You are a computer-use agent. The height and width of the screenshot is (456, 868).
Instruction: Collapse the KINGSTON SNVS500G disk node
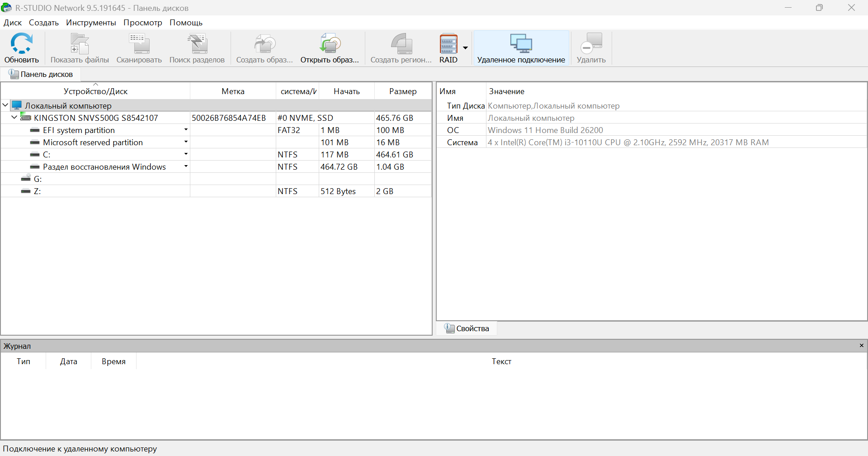click(14, 118)
